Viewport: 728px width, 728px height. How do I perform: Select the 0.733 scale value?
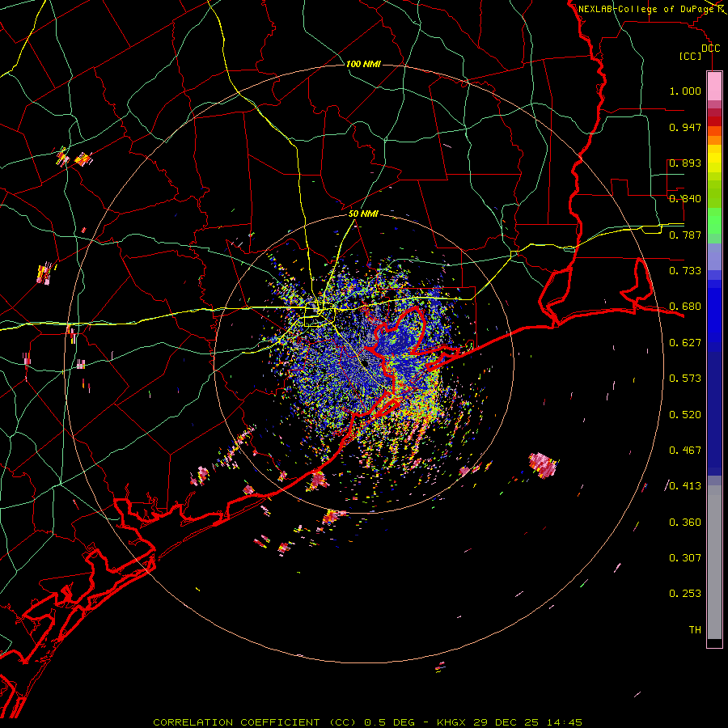pyautogui.click(x=685, y=271)
